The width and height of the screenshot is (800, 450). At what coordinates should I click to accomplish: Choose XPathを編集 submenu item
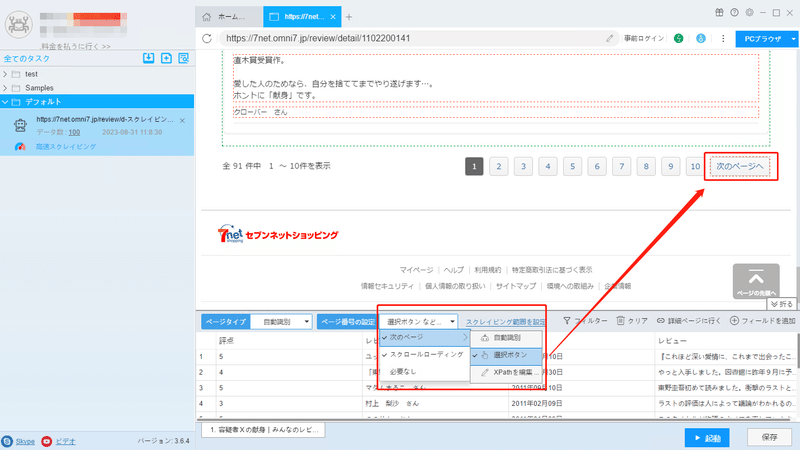click(506, 372)
